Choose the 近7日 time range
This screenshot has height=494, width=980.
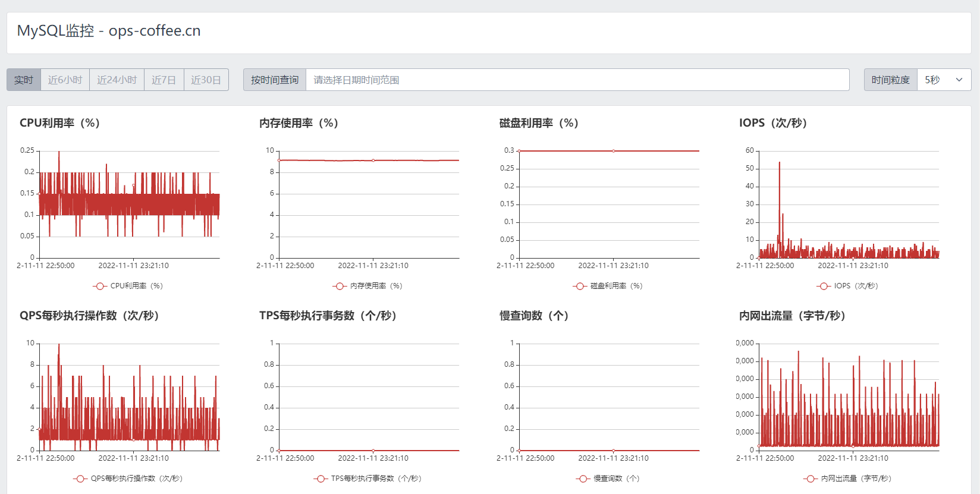tap(164, 80)
